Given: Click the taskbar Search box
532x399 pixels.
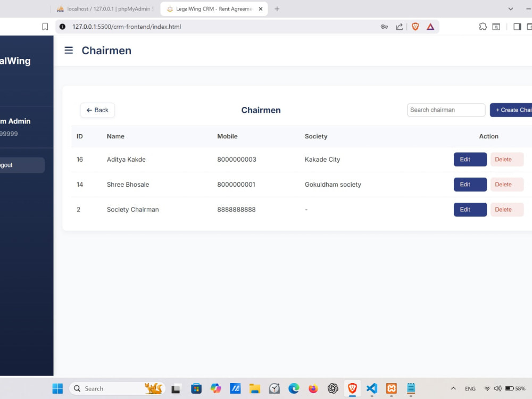Looking at the screenshot, I should 117,388.
